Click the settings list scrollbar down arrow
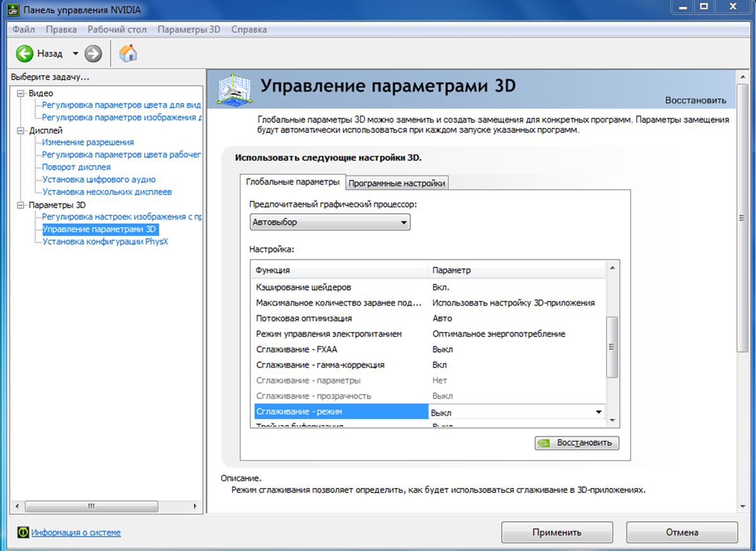756x551 pixels. (612, 421)
